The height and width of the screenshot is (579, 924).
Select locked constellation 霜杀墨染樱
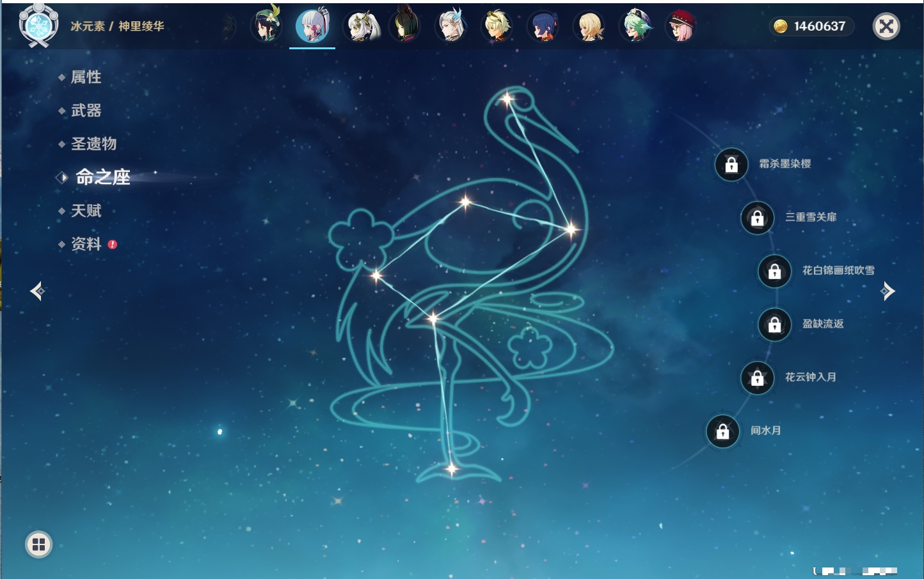click(731, 164)
